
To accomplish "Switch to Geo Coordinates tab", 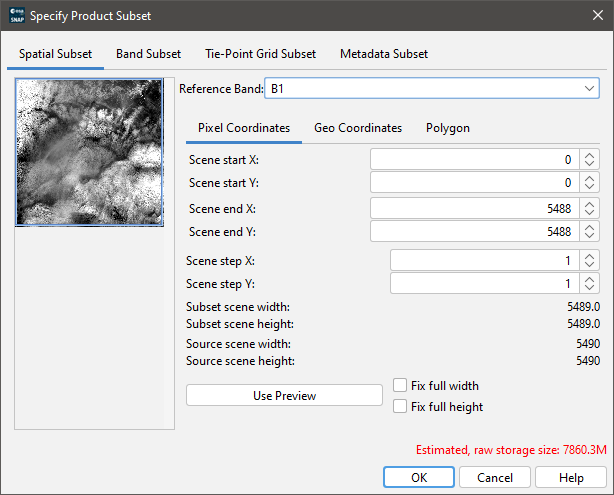I will coord(358,128).
